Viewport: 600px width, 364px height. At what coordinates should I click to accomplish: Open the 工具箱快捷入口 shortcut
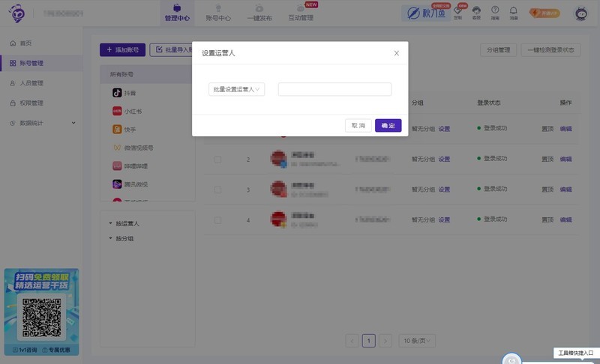(576, 353)
